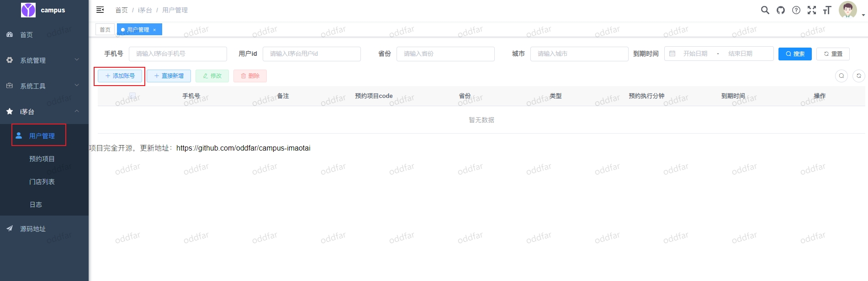Click the 添加账号 button

(120, 76)
